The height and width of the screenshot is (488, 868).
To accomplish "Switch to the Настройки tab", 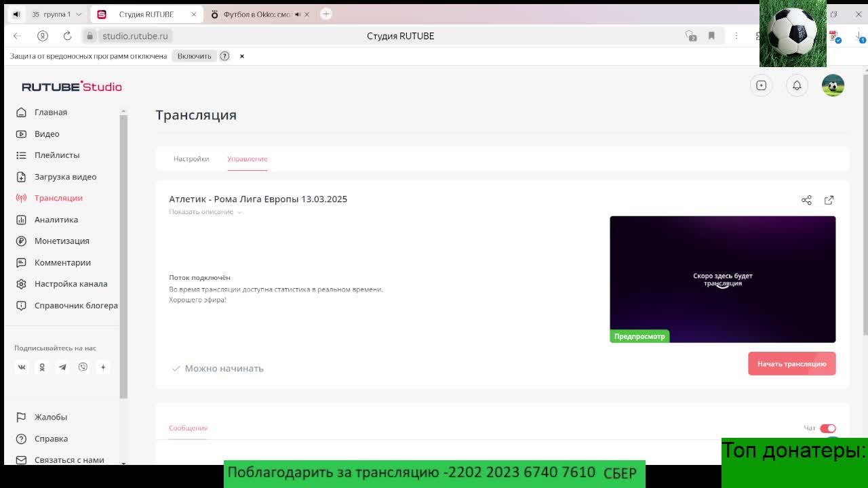I will (191, 159).
